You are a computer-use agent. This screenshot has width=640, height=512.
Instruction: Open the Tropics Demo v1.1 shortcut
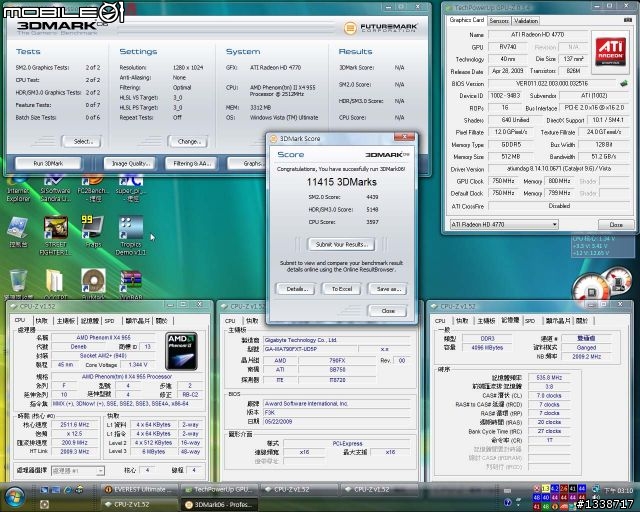click(x=131, y=236)
